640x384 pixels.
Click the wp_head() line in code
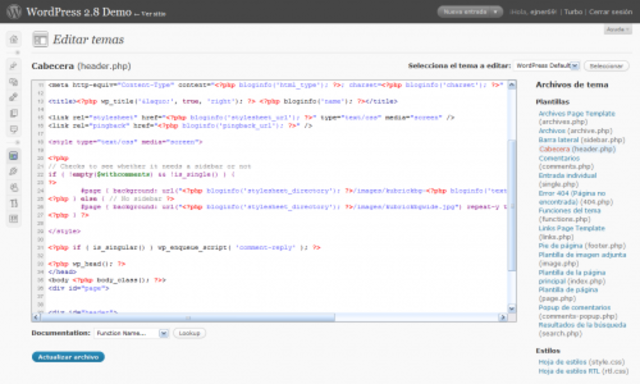click(x=87, y=264)
